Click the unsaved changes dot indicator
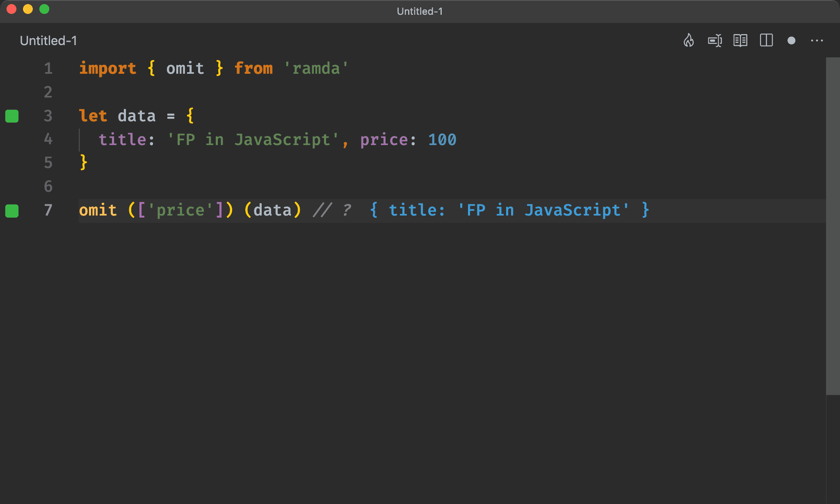Viewport: 840px width, 504px height. (792, 41)
